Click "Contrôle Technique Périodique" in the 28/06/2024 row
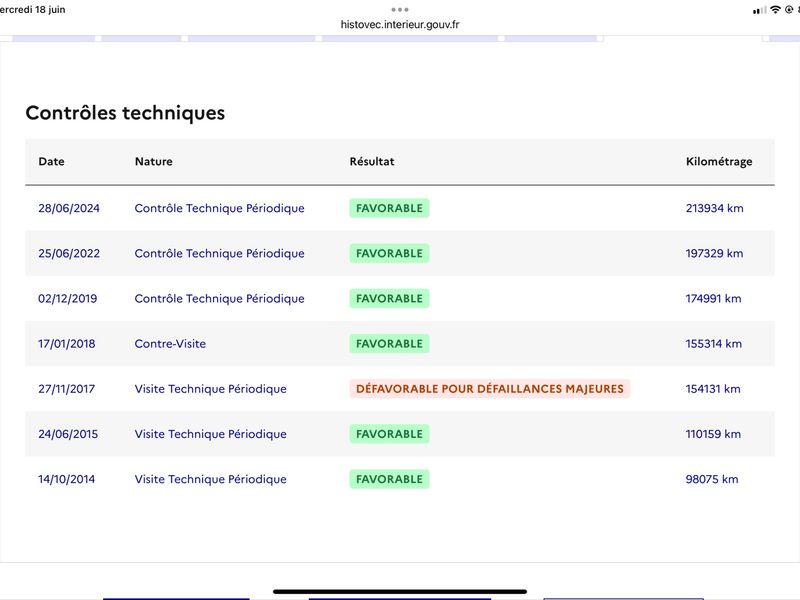The image size is (800, 600). click(219, 208)
